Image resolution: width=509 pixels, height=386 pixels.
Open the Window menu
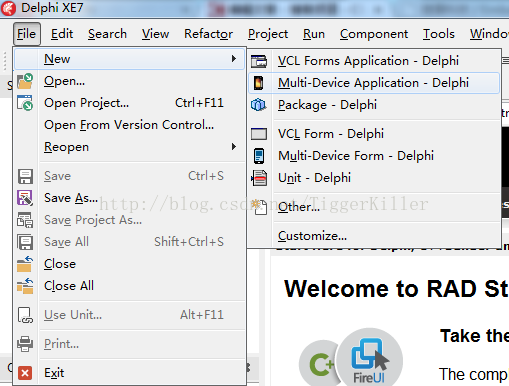click(x=489, y=34)
